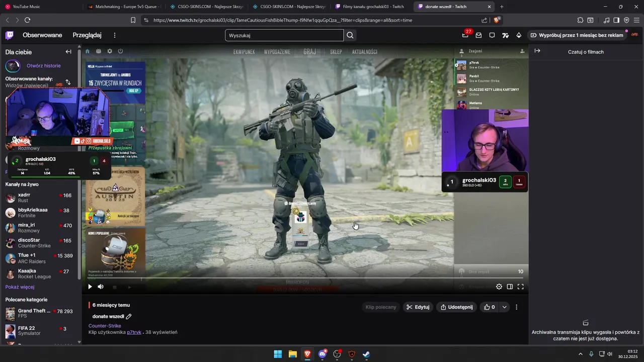
Task: Open clip more options menu
Action: (x=516, y=307)
